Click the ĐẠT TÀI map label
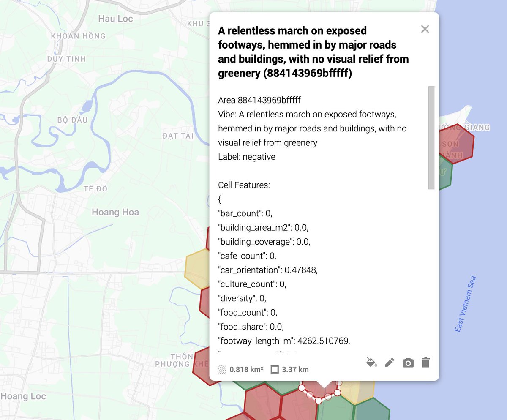 (x=178, y=136)
